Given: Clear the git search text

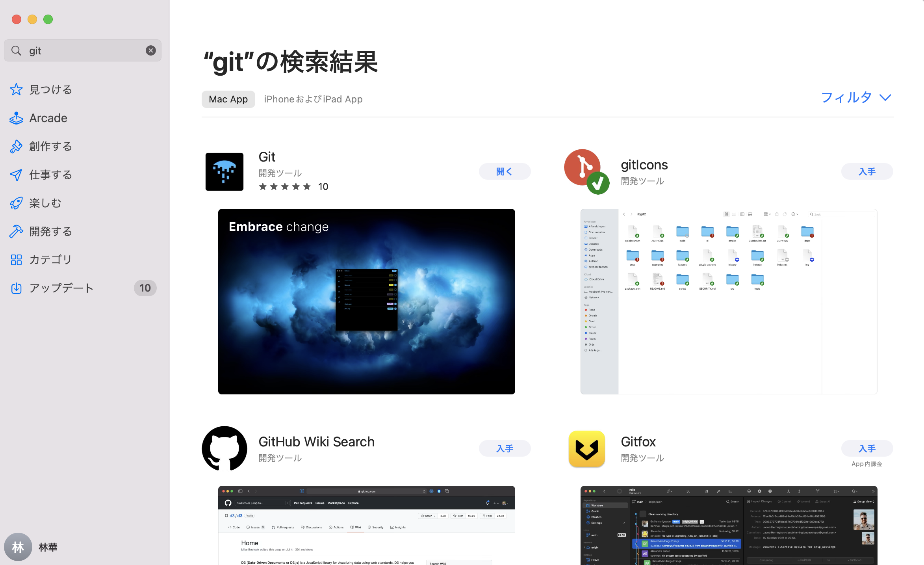Looking at the screenshot, I should pos(150,50).
